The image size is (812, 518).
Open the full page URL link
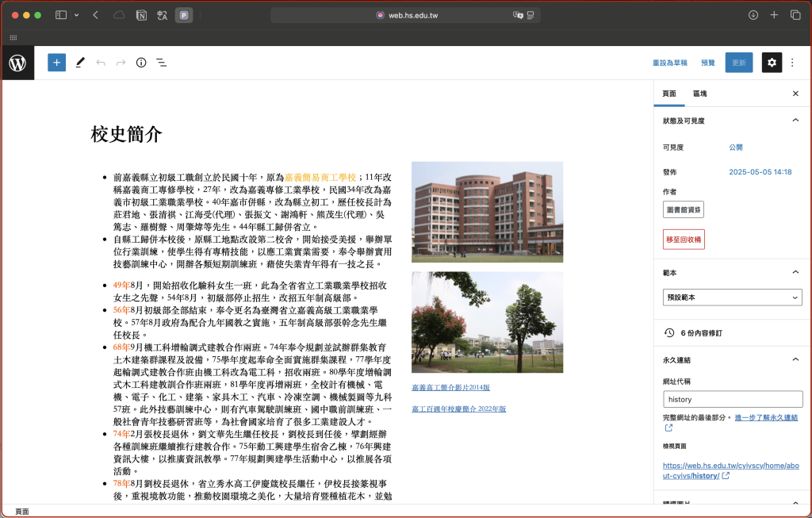point(730,471)
